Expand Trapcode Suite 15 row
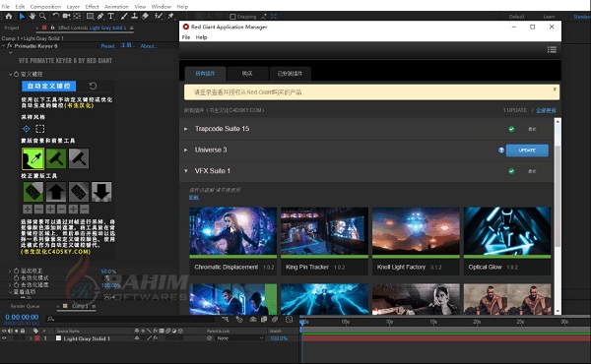This screenshot has height=364, width=591. [x=186, y=129]
